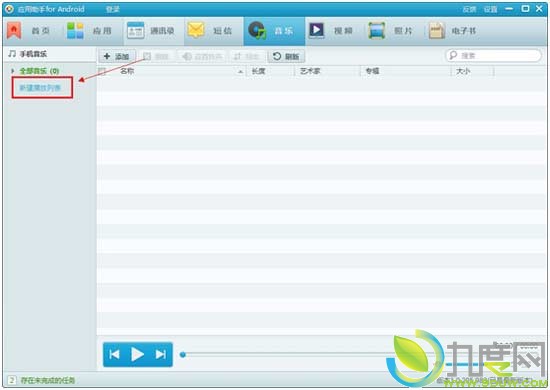
Task: Play the current track
Action: tap(137, 355)
